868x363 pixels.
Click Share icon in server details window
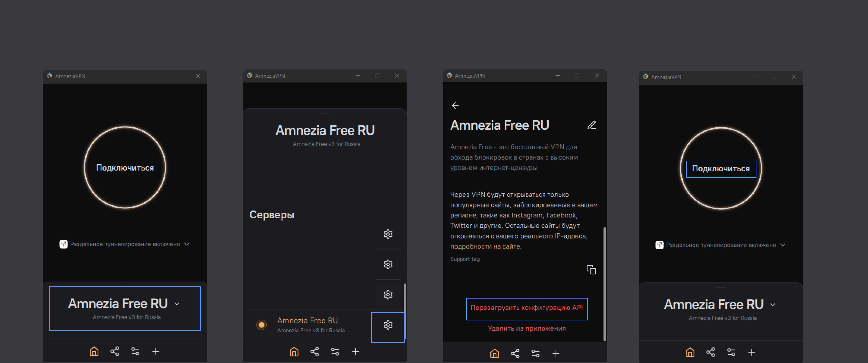tap(515, 354)
